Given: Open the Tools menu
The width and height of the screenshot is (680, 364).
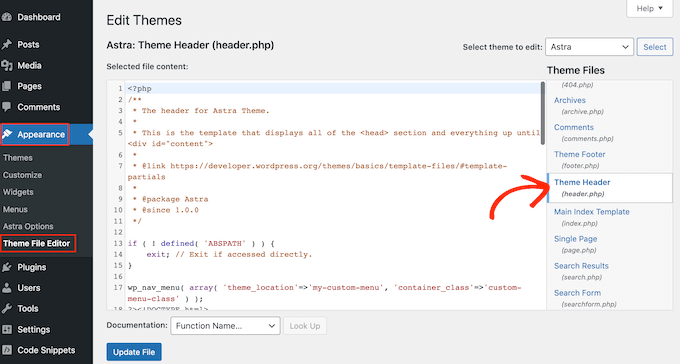Looking at the screenshot, I should 28,308.
